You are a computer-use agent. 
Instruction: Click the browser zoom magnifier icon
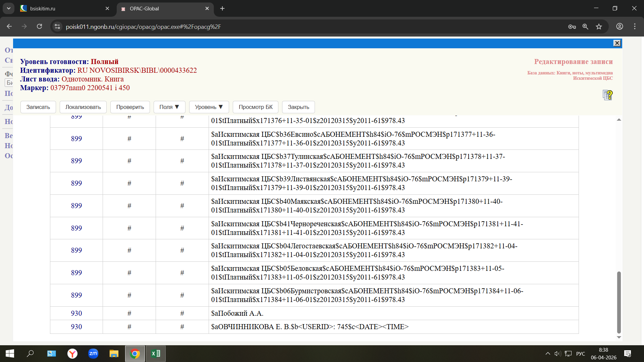click(585, 26)
